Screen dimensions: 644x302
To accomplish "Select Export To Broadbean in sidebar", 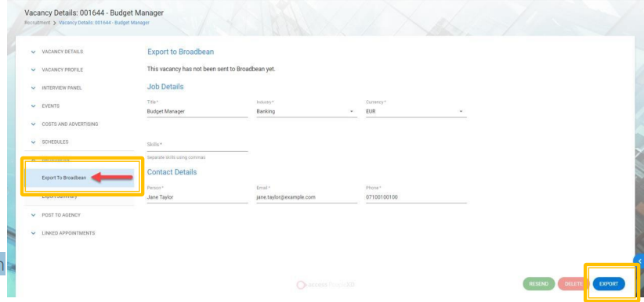I will coord(80,178).
